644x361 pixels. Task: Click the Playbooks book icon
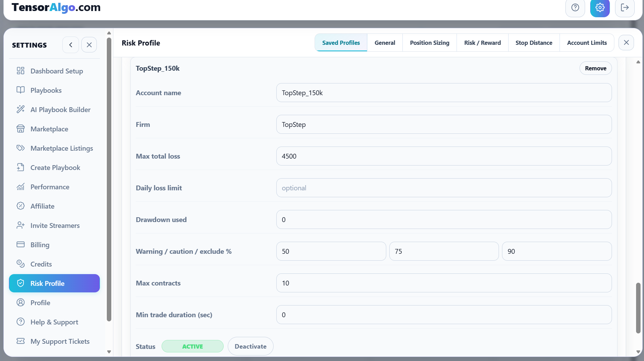pyautogui.click(x=21, y=90)
